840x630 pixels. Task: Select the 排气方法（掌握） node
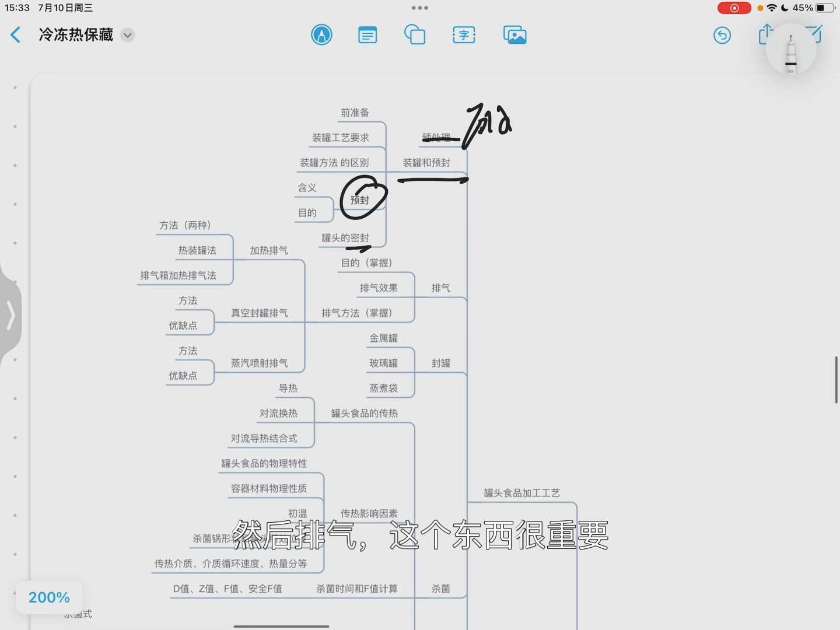point(357,313)
